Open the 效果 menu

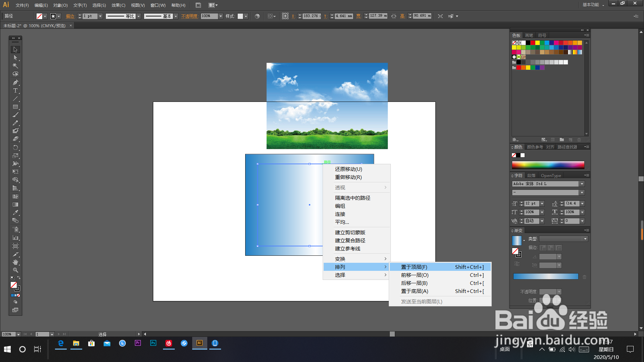point(118,5)
